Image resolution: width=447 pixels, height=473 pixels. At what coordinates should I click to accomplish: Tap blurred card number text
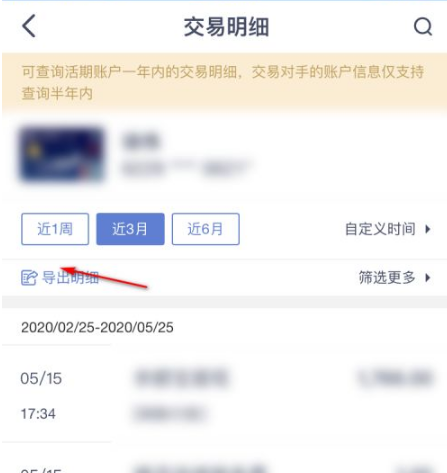(x=187, y=168)
